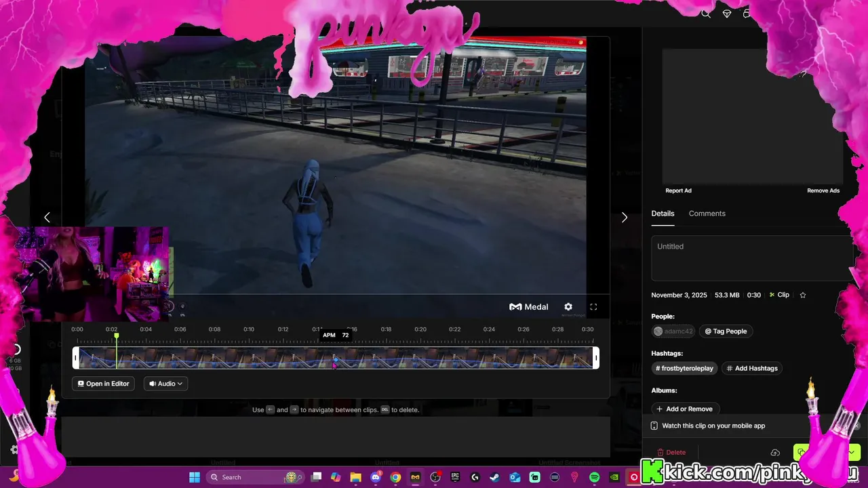Viewport: 868px width, 488px height.
Task: Click the left trim handle of the clip
Action: [76, 358]
